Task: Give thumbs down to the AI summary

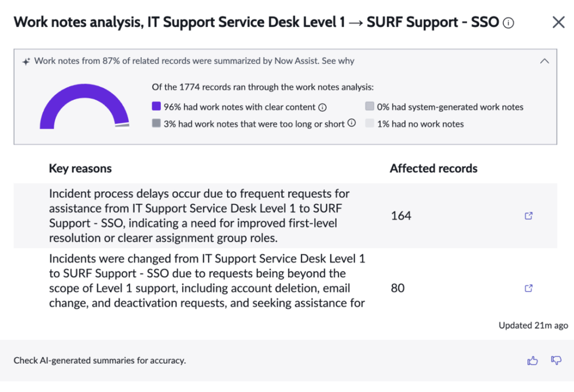Action: pos(556,360)
